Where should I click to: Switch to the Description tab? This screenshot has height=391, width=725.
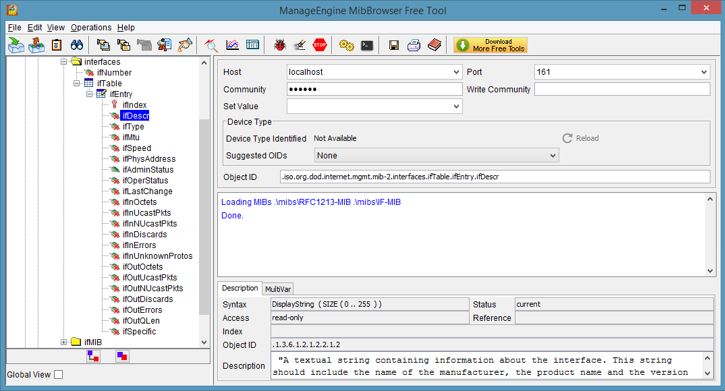click(240, 288)
